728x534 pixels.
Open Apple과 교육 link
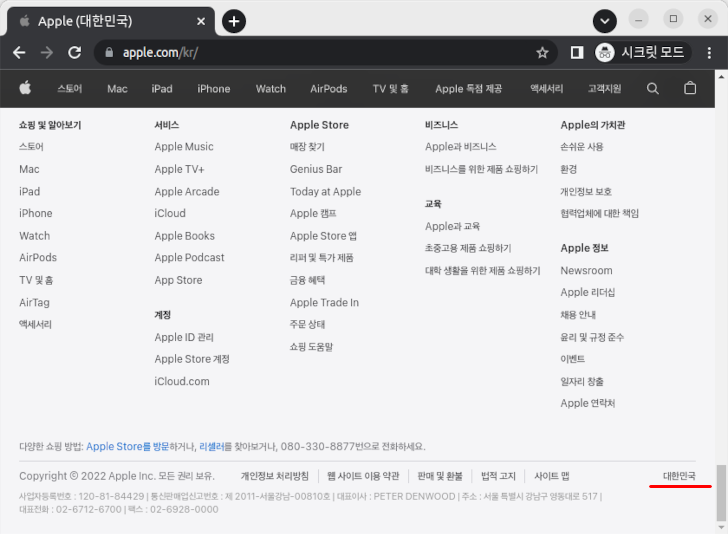point(452,226)
